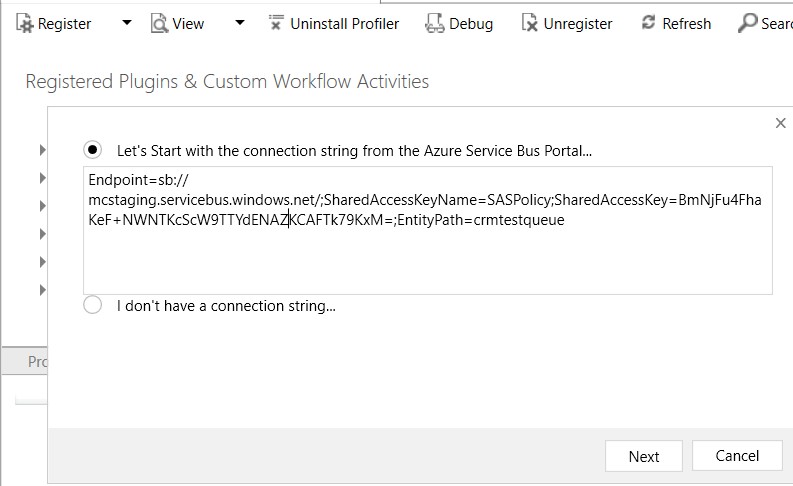Click the Register toolbar icon
This screenshot has width=793, height=486.
click(23, 23)
